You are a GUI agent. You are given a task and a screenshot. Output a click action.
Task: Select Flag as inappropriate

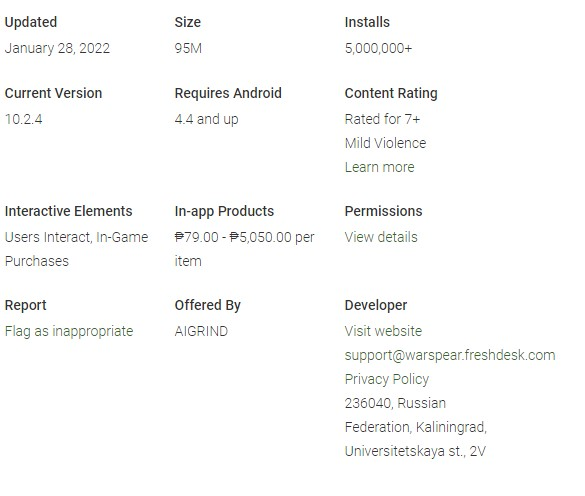69,331
